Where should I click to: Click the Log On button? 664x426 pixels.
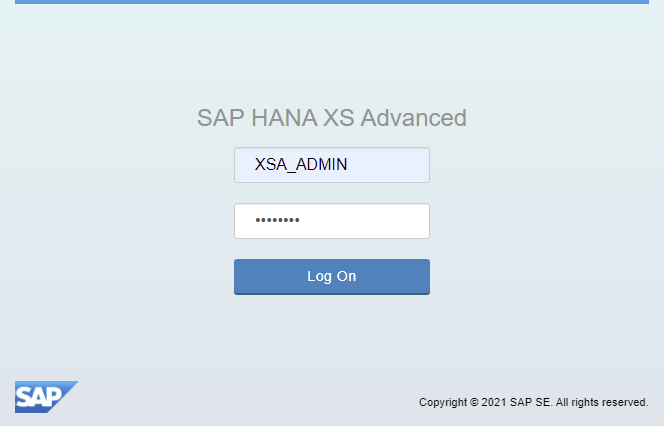[332, 277]
